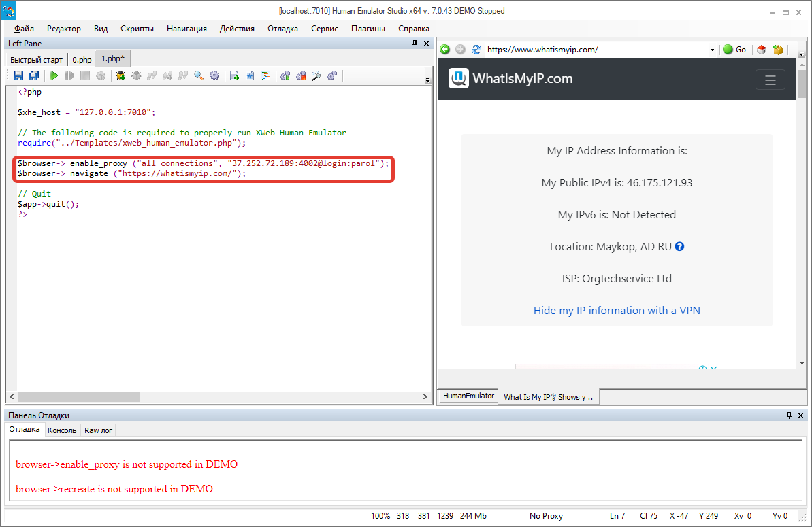
Task: Follow the Hide my IP information with a VPN link
Action: coord(617,310)
